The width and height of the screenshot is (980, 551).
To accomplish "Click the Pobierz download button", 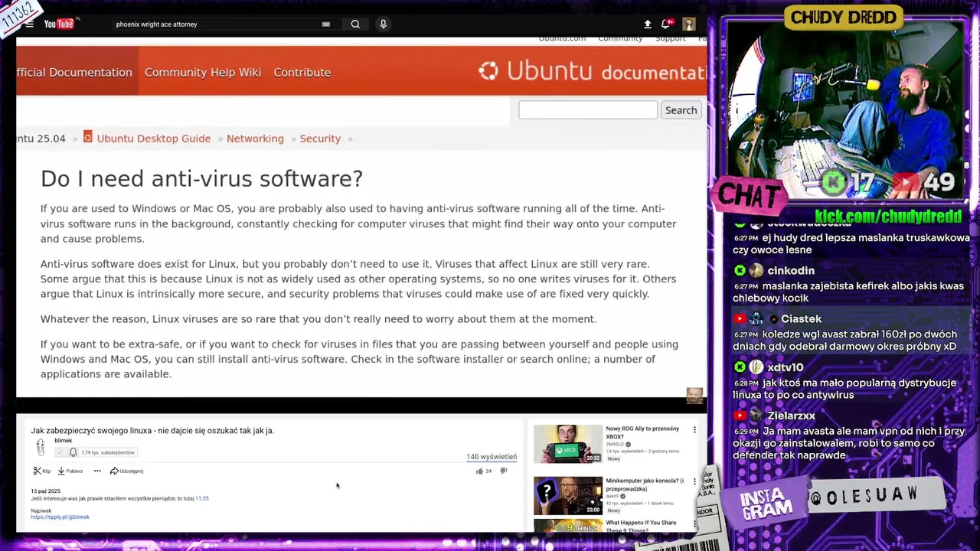I will [x=70, y=471].
